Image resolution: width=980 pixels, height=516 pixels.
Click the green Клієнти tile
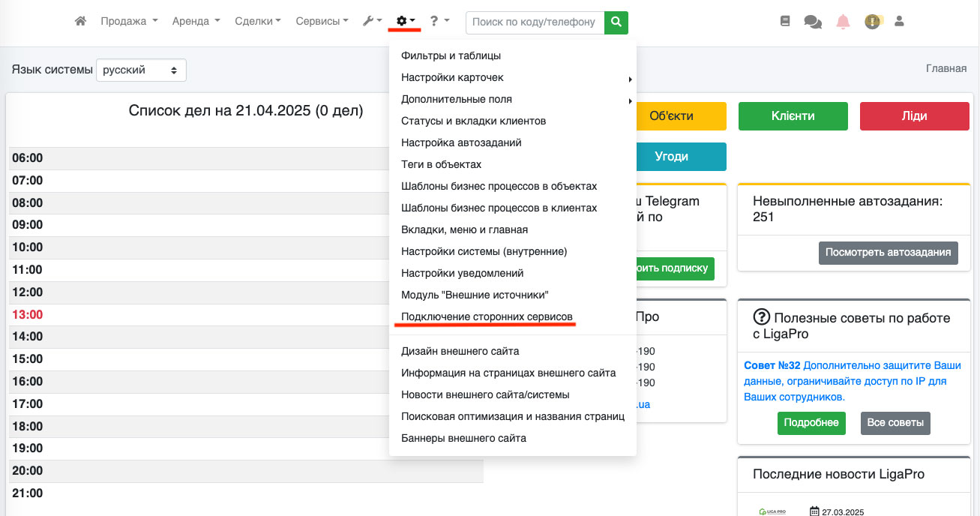(x=793, y=116)
